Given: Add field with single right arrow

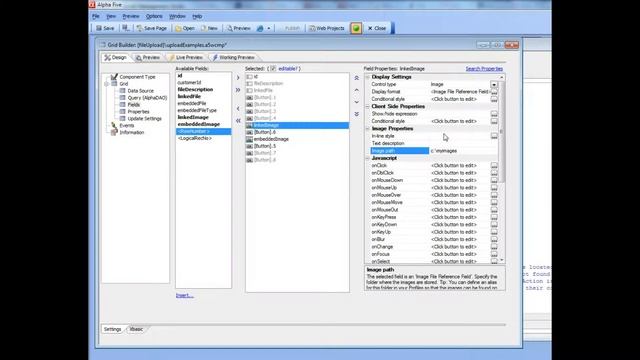Looking at the screenshot, I should (x=238, y=78).
